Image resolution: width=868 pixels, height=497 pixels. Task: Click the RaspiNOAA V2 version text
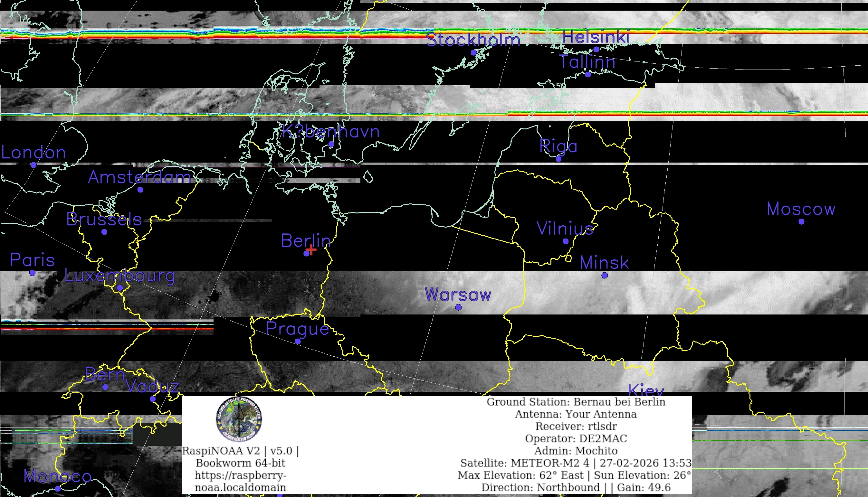pyautogui.click(x=240, y=451)
